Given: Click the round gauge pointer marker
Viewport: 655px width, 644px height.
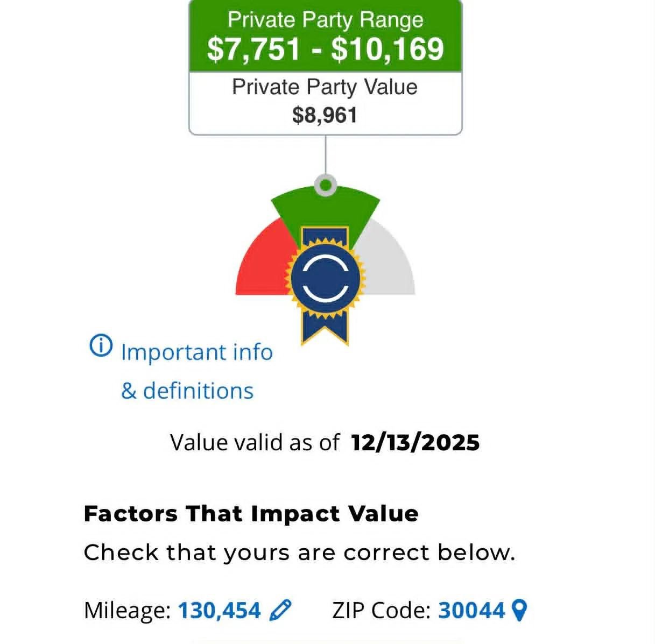Looking at the screenshot, I should tap(325, 185).
